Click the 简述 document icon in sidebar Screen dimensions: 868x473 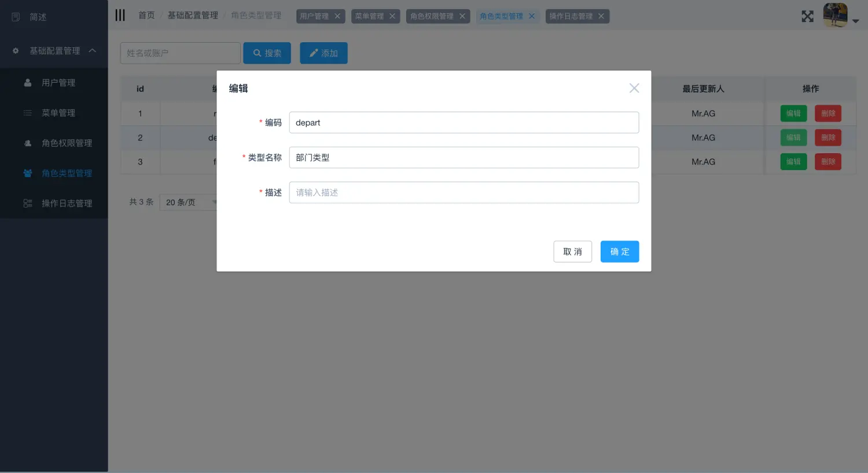pos(16,17)
